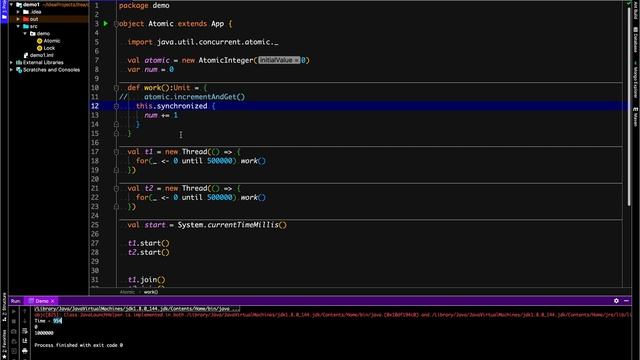Viewport: 640px width, 360px height.
Task: Click the print icon in Run console
Action: pyautogui.click(x=24, y=351)
